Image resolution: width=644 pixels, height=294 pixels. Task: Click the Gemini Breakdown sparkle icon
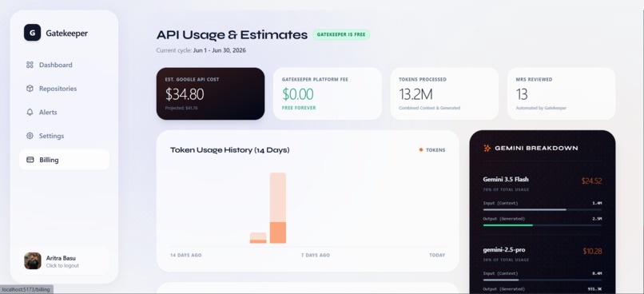[487, 149]
